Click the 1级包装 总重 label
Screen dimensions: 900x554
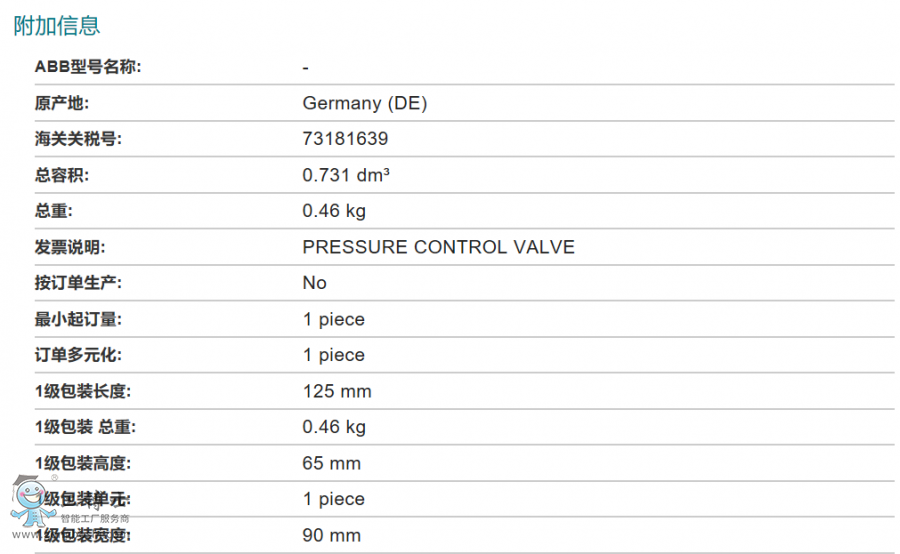coord(85,427)
